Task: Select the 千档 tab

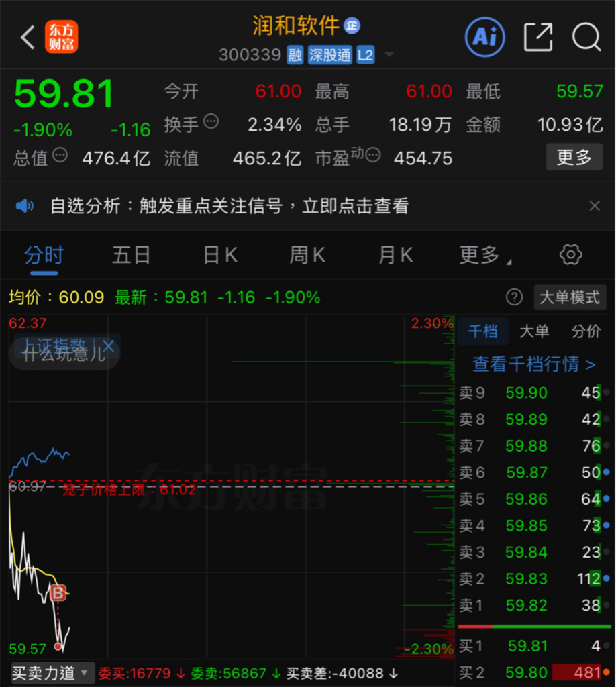Action: 483,331
